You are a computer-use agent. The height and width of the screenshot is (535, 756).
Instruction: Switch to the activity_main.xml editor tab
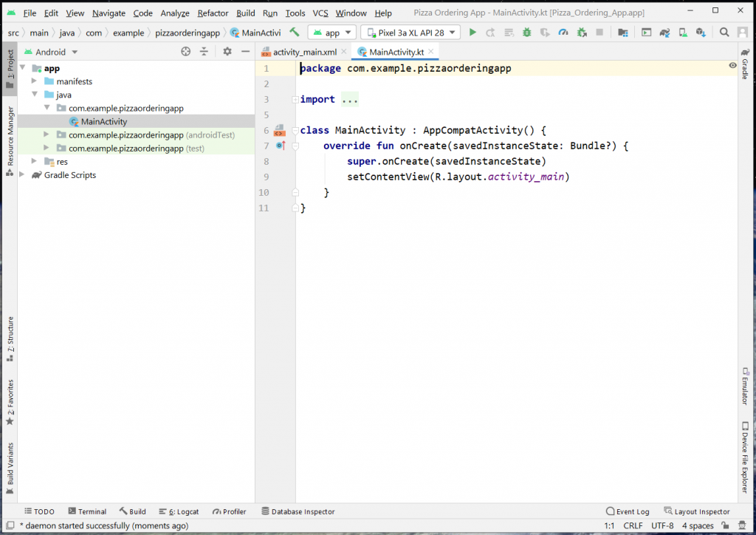304,52
